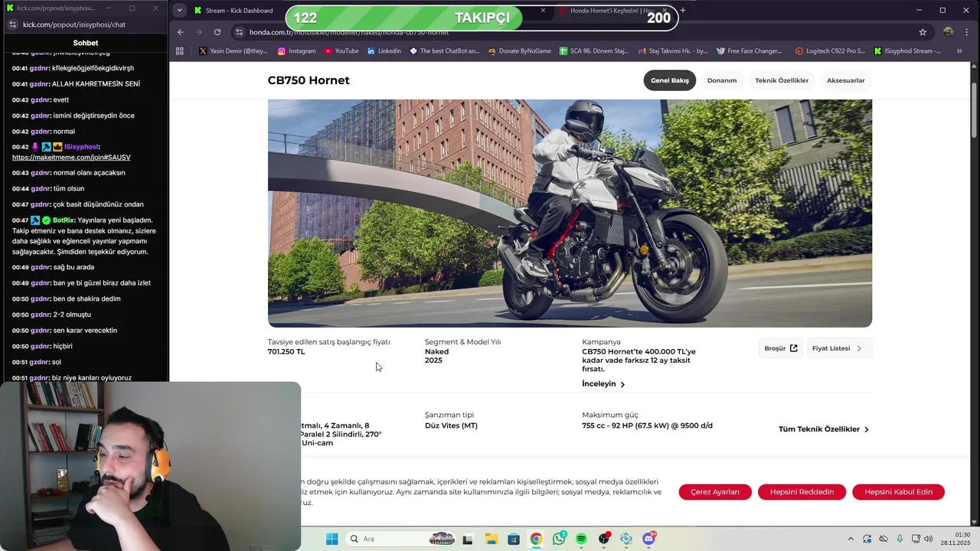980x551 pixels.
Task: Expand the overflow bookmarks chevron
Action: (x=959, y=51)
